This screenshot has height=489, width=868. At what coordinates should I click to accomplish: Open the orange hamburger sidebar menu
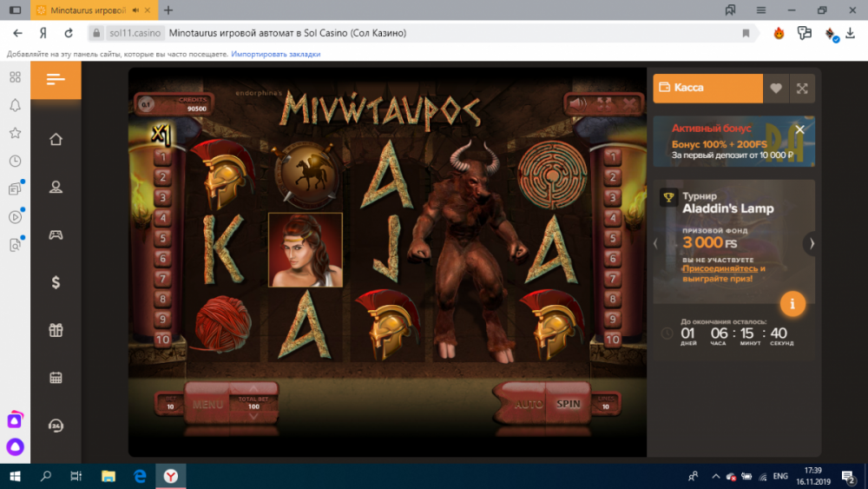tap(56, 80)
